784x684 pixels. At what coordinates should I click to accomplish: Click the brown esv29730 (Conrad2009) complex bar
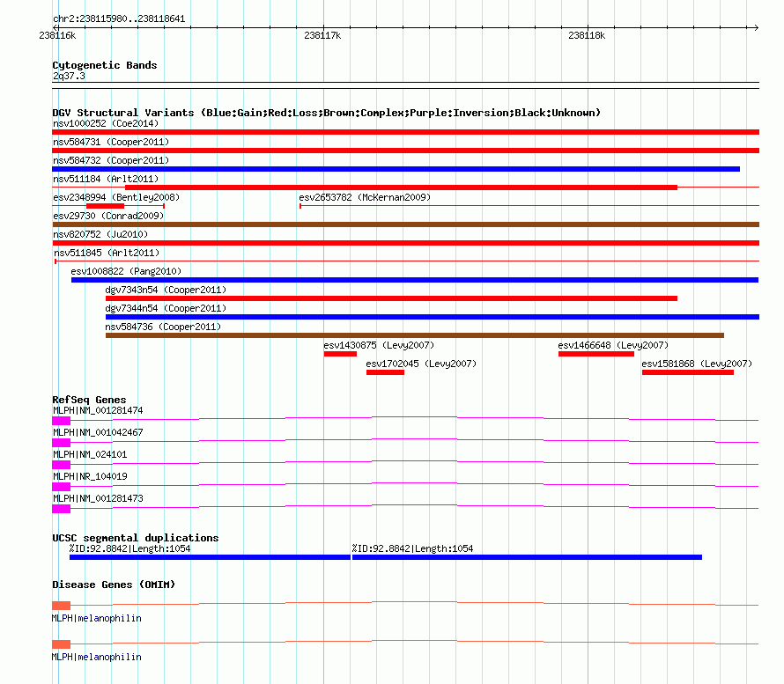click(x=405, y=224)
